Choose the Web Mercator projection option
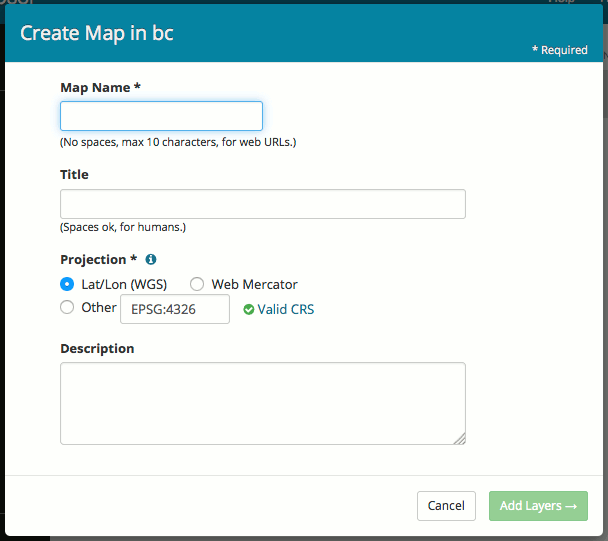Image resolution: width=608 pixels, height=541 pixels. coord(197,284)
